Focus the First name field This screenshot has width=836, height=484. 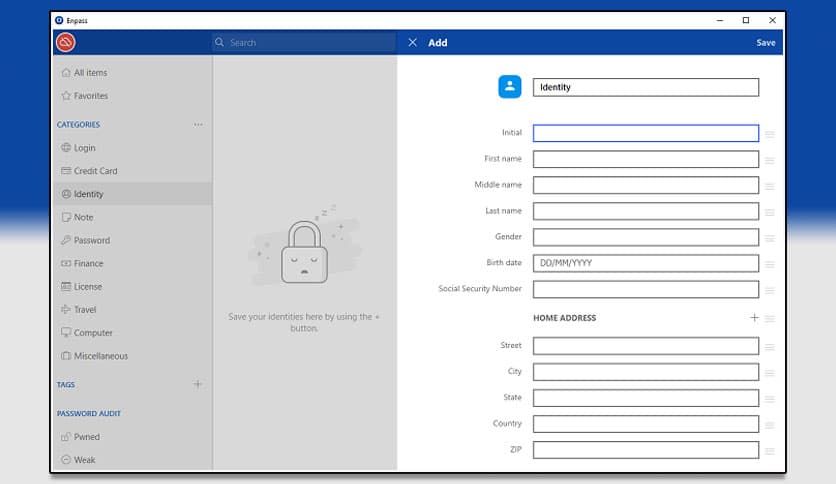tap(646, 159)
